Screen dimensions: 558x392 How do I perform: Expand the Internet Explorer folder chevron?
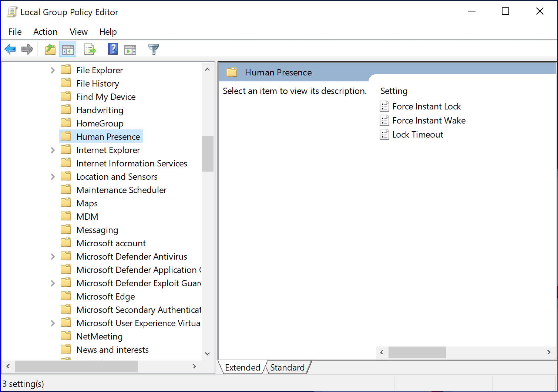(53, 150)
